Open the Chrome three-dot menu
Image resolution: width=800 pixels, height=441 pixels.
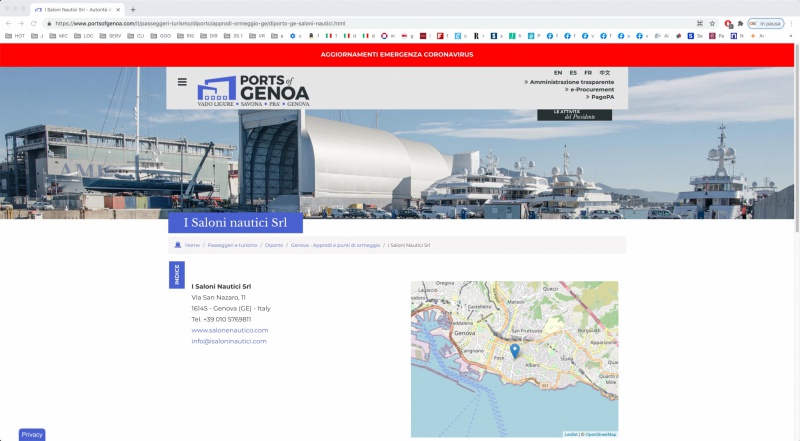click(x=792, y=23)
